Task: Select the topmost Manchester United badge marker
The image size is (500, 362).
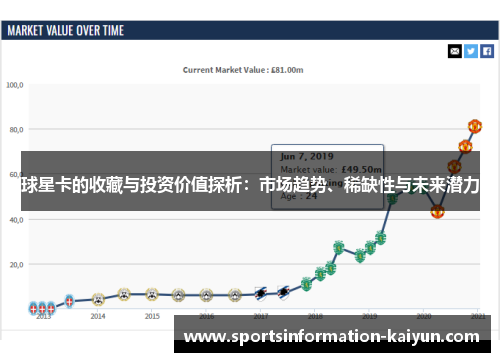Action: point(475,126)
